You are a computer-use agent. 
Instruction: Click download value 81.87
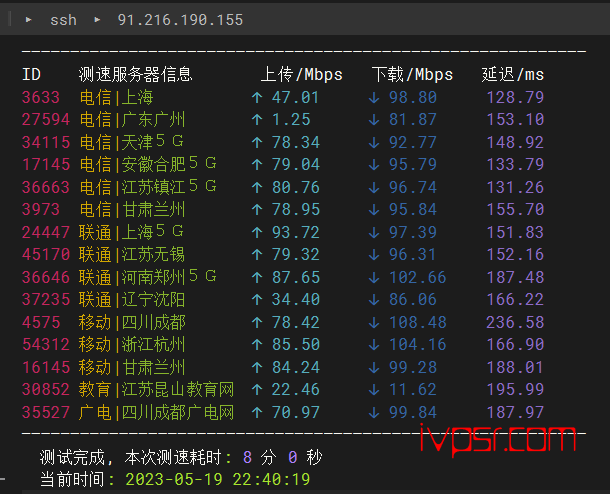tap(413, 119)
